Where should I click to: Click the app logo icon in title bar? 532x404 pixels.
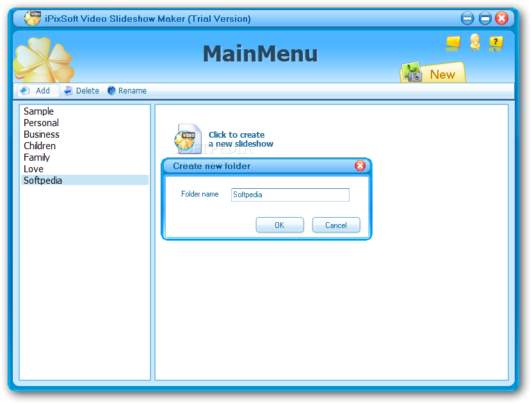(x=33, y=18)
